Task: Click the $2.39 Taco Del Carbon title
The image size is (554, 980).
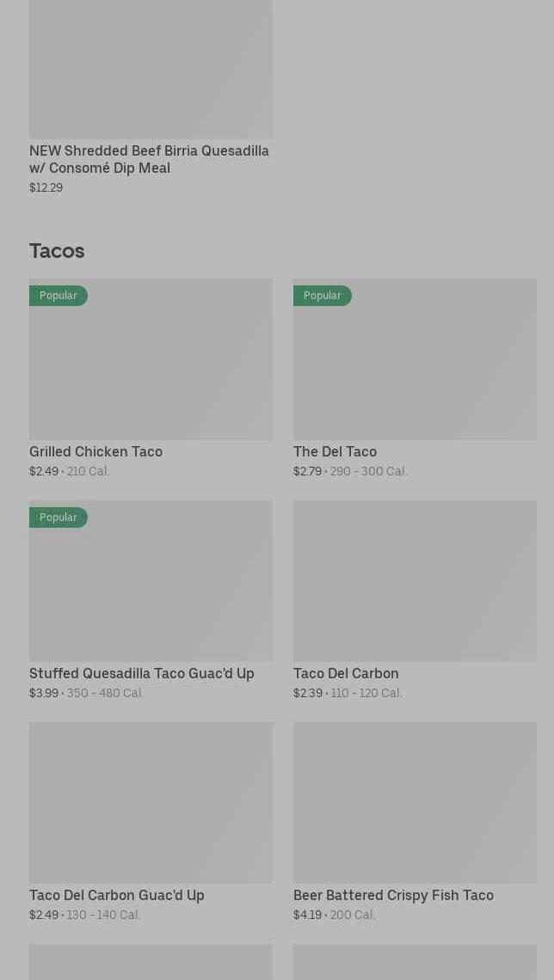Action: [x=346, y=673]
